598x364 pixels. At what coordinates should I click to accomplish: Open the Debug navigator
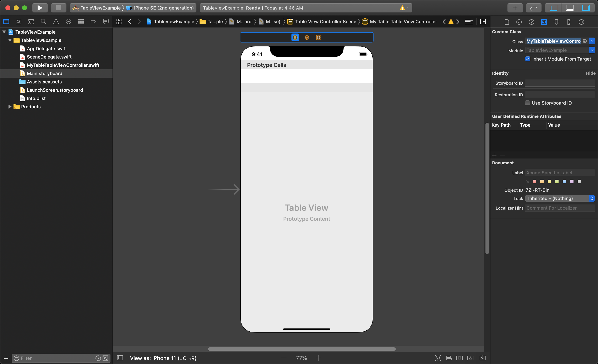(81, 22)
